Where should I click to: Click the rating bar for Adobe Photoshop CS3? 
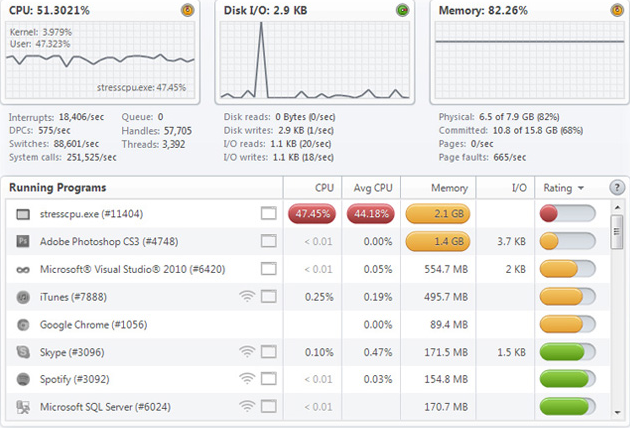[x=567, y=241]
